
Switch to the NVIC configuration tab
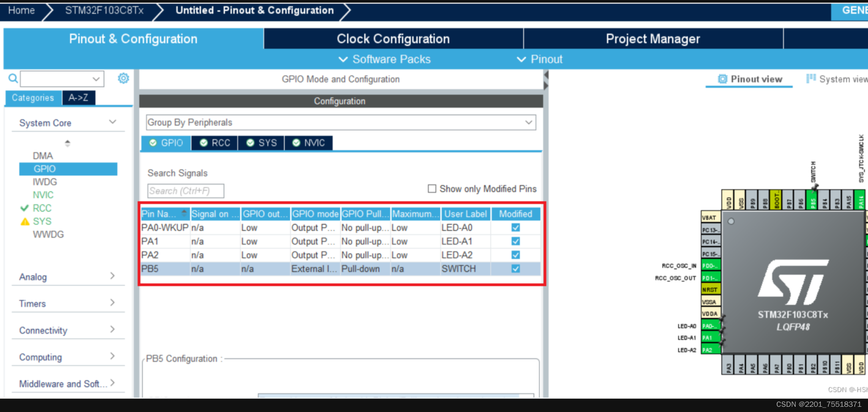coord(308,143)
